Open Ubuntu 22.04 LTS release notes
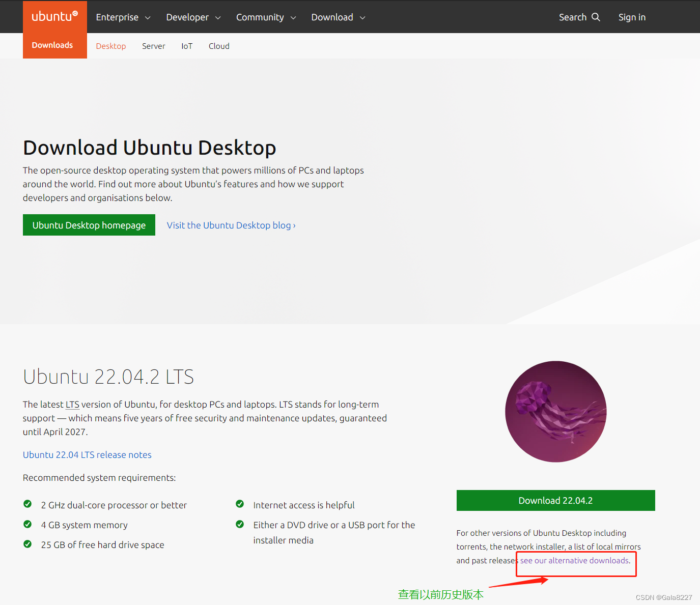Screen dimensions: 700x605 click(x=87, y=454)
